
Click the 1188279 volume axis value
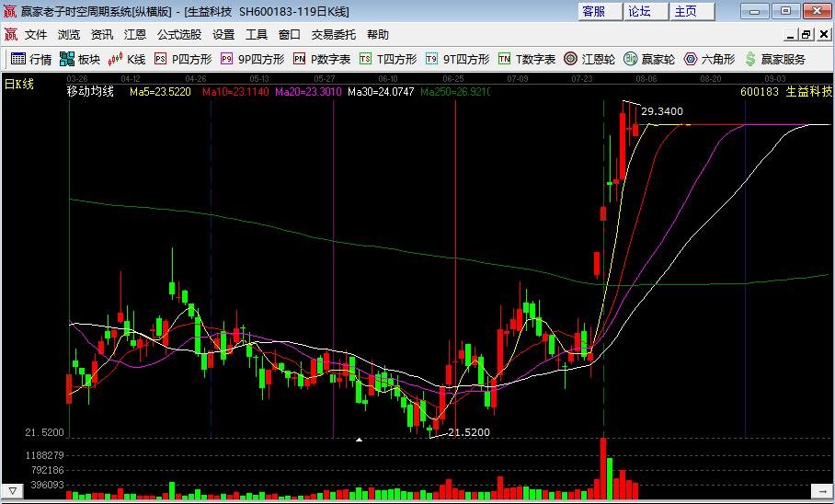click(x=44, y=455)
